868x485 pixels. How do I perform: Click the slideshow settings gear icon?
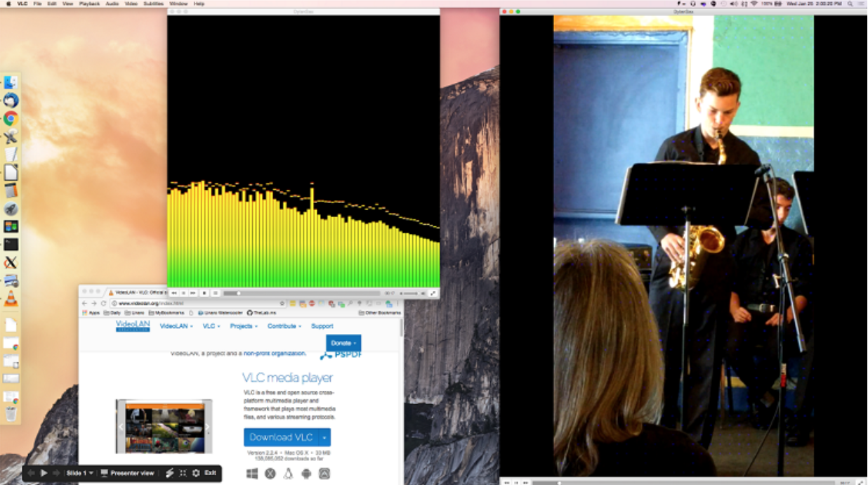(x=196, y=473)
